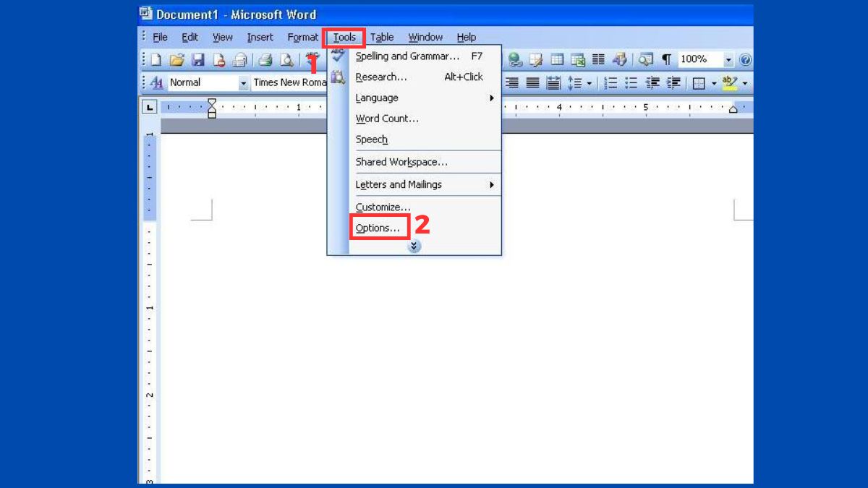Click the Microsoft Word Help icon
The image size is (868, 488).
tap(745, 59)
